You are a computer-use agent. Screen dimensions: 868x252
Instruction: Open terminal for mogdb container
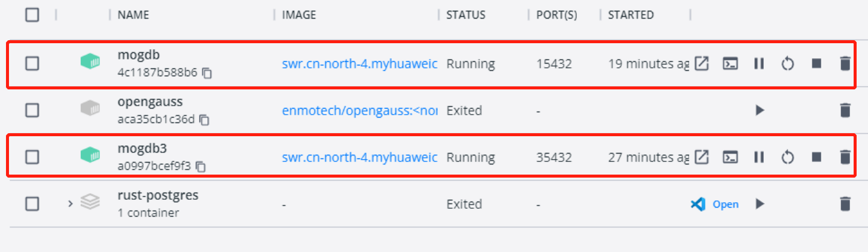coord(730,64)
